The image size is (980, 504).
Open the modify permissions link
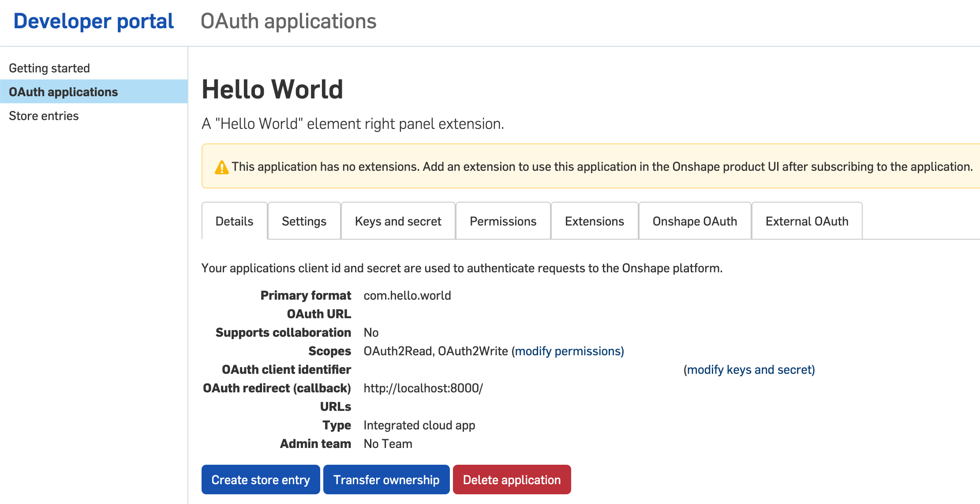click(x=569, y=351)
